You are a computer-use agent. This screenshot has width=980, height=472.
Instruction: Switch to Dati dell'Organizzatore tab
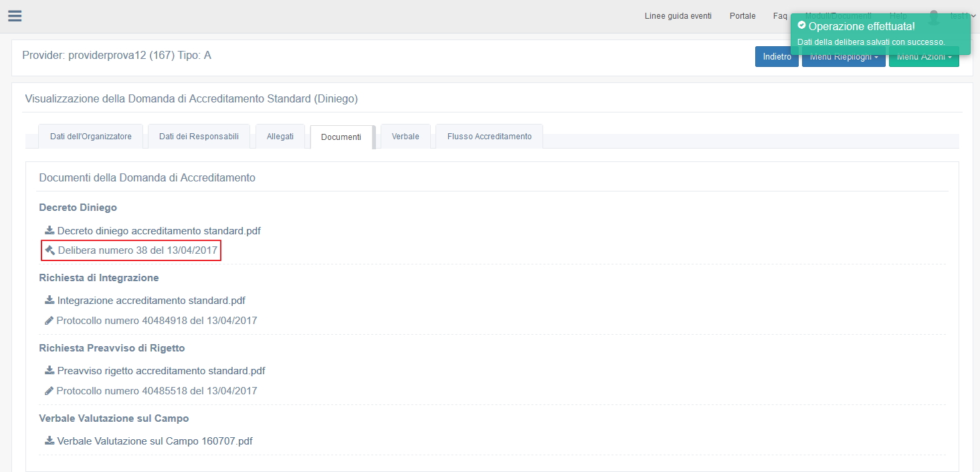(x=90, y=137)
